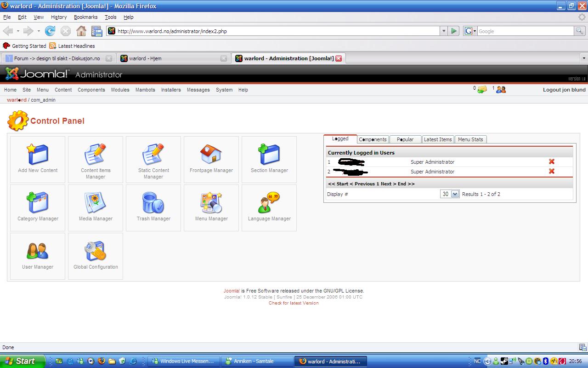Click Firefox Back arrow
The width and height of the screenshot is (588, 368).
[8, 31]
